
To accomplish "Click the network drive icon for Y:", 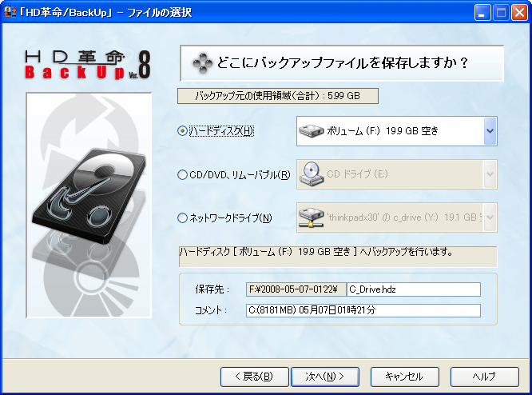I will pos(311,217).
